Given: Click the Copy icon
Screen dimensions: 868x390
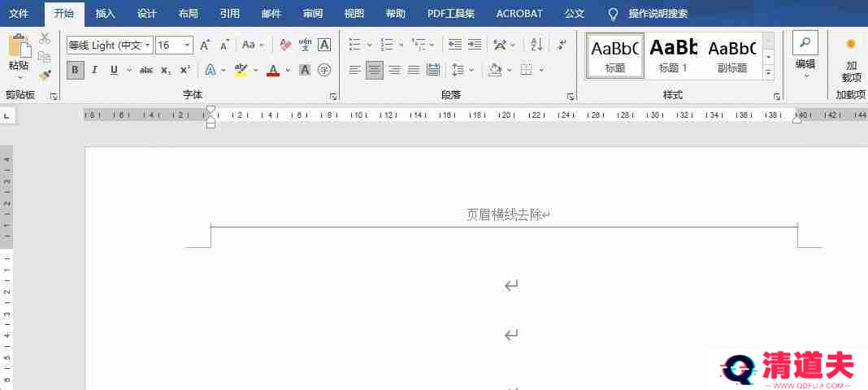Looking at the screenshot, I should pos(45,56).
